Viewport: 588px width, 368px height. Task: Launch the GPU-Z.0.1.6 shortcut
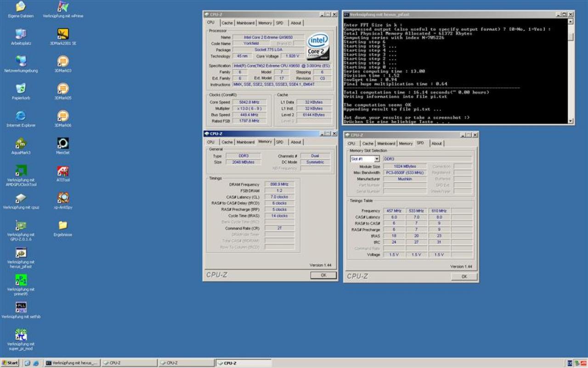21,225
